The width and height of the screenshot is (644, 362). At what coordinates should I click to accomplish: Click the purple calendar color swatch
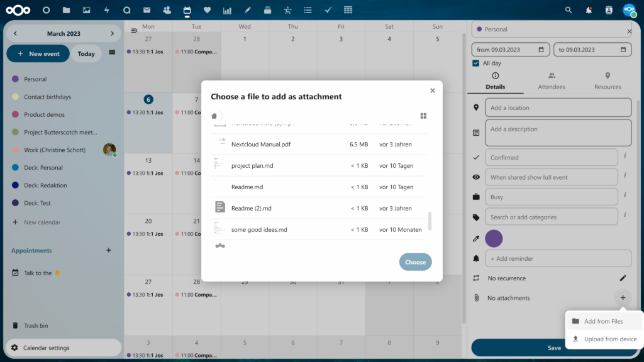494,238
